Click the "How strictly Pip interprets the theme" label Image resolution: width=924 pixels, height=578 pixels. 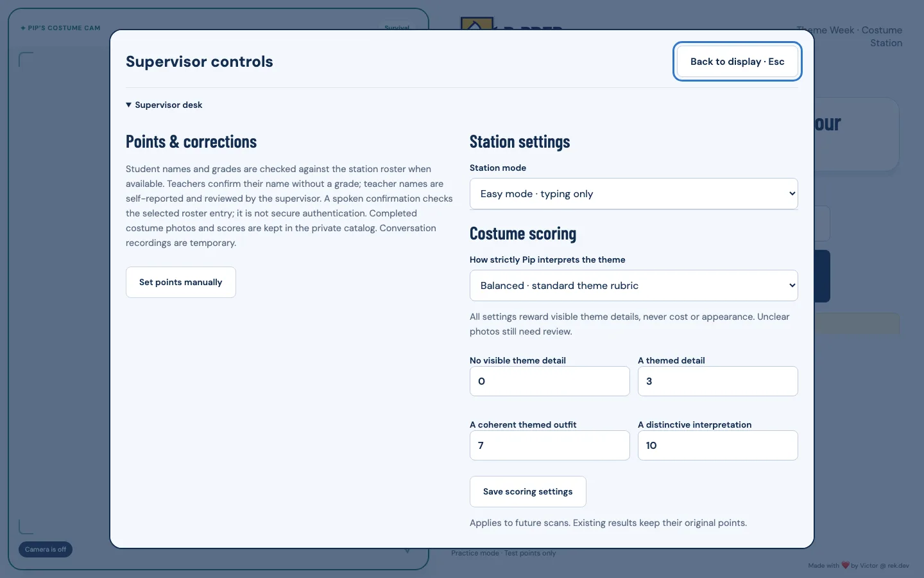pos(547,259)
